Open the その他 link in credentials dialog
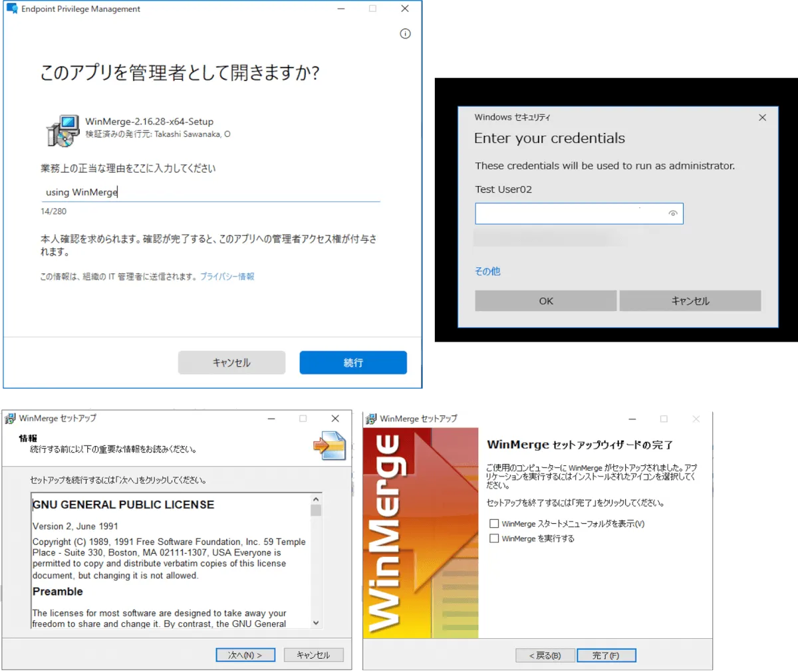 click(487, 271)
